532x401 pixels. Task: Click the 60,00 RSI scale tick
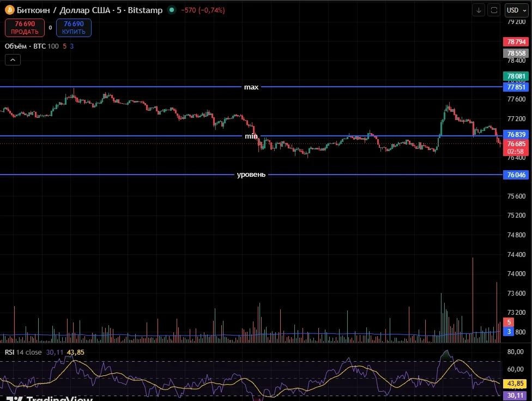click(x=516, y=369)
